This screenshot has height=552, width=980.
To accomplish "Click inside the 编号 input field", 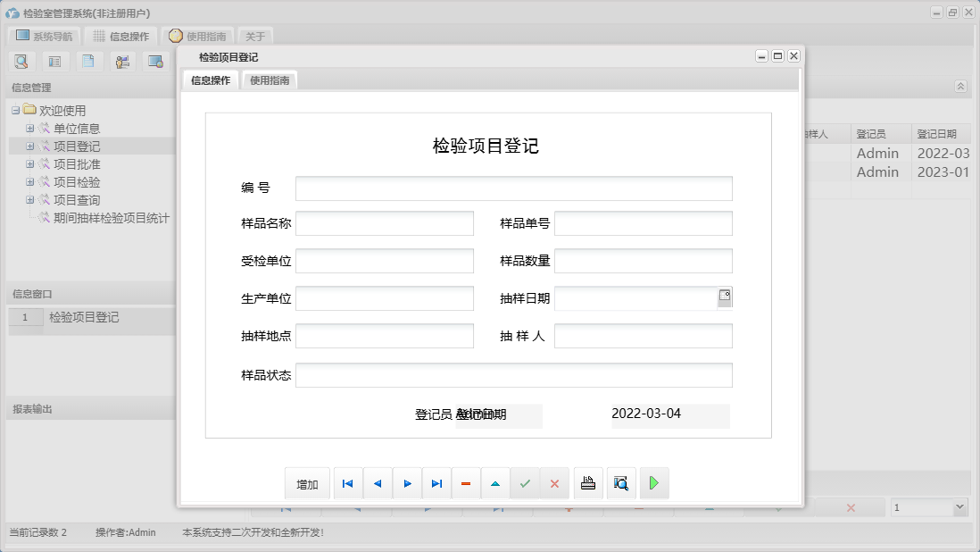I will point(514,188).
